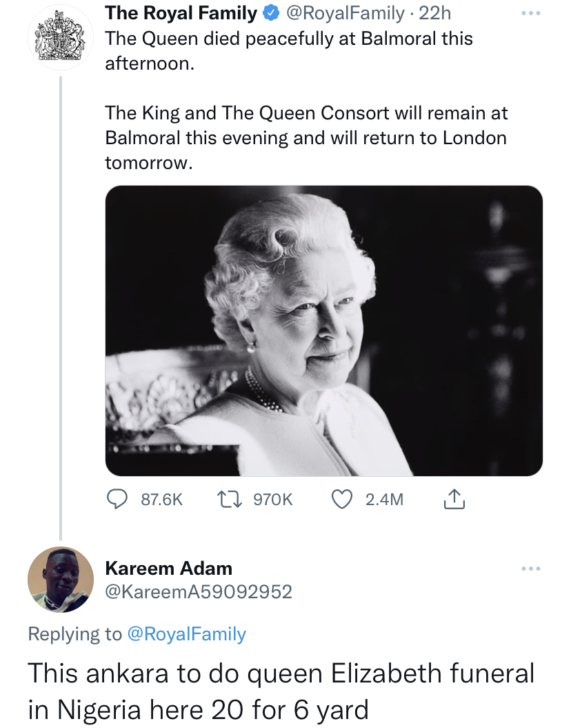
Task: Click the @KareemA59092952 handle
Action: click(x=199, y=591)
